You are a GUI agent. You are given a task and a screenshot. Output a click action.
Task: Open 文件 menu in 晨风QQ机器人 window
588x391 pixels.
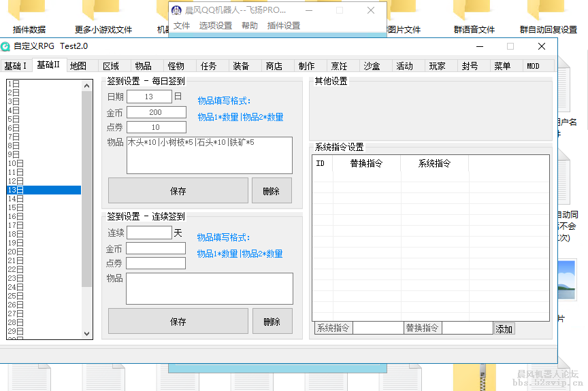point(182,25)
